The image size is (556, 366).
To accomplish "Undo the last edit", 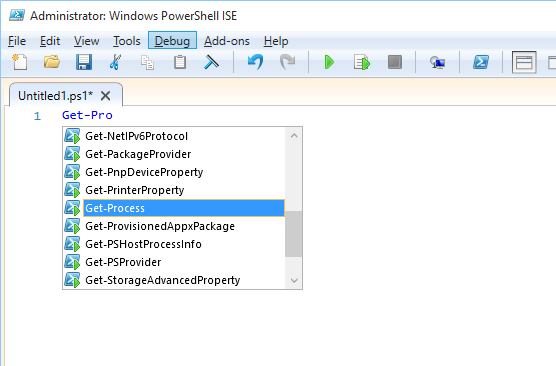I will tap(255, 62).
